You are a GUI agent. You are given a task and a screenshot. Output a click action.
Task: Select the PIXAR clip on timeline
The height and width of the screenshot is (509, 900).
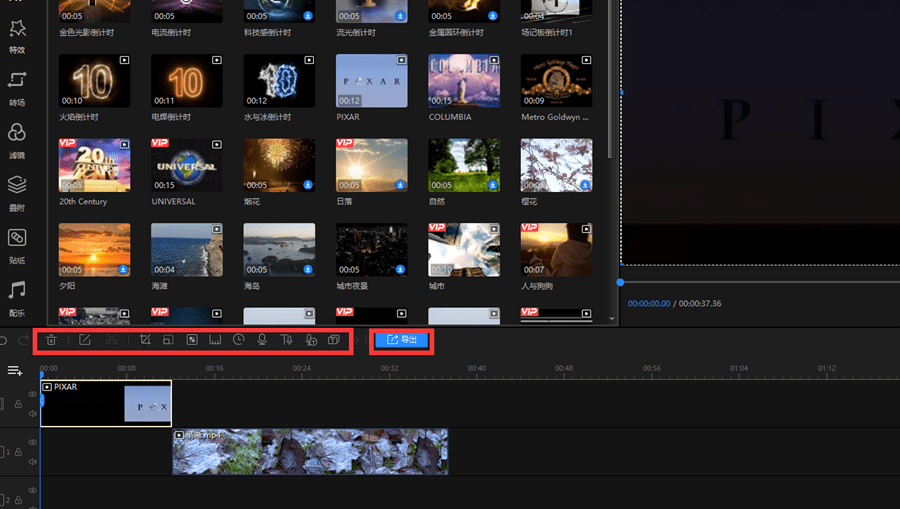[x=106, y=403]
